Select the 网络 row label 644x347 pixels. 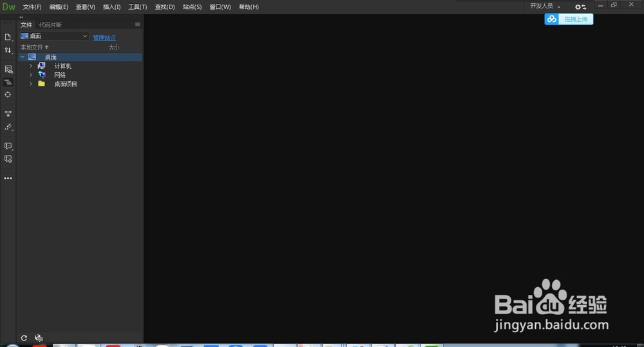click(x=60, y=75)
